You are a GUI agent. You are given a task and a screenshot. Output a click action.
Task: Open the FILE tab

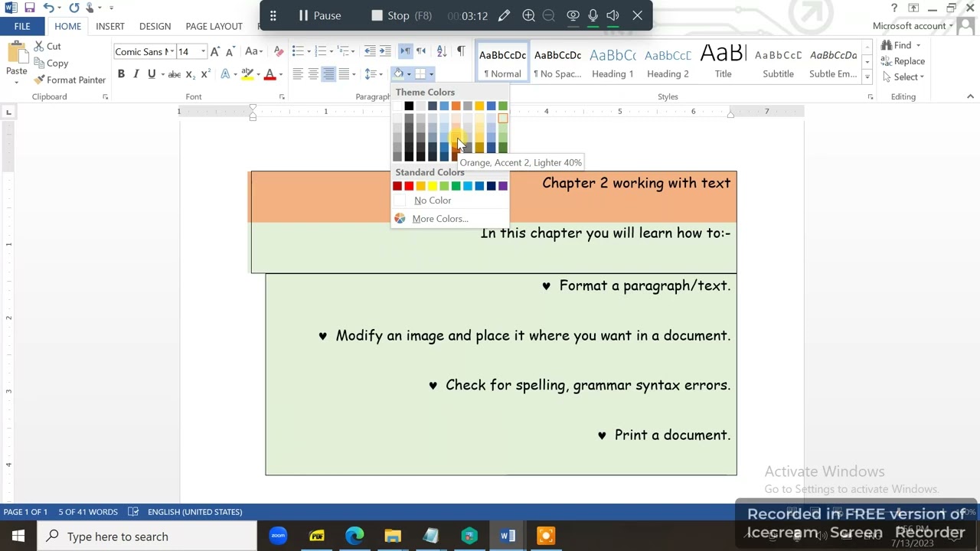[x=22, y=26]
